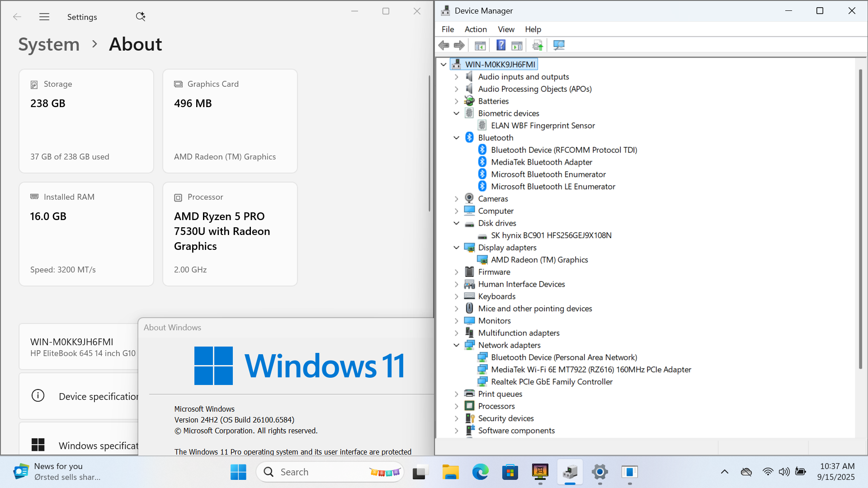Click the Device Manager vertical scrollbar
This screenshot has height=488, width=868.
point(860,219)
